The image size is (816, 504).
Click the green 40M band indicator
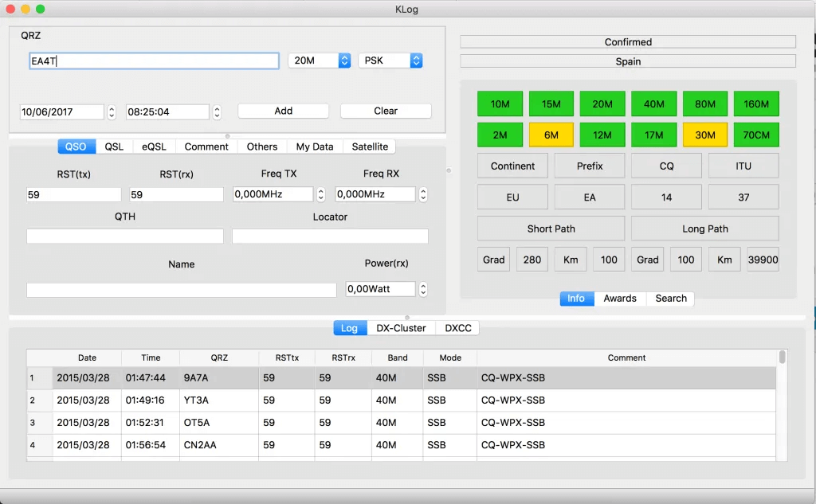653,104
